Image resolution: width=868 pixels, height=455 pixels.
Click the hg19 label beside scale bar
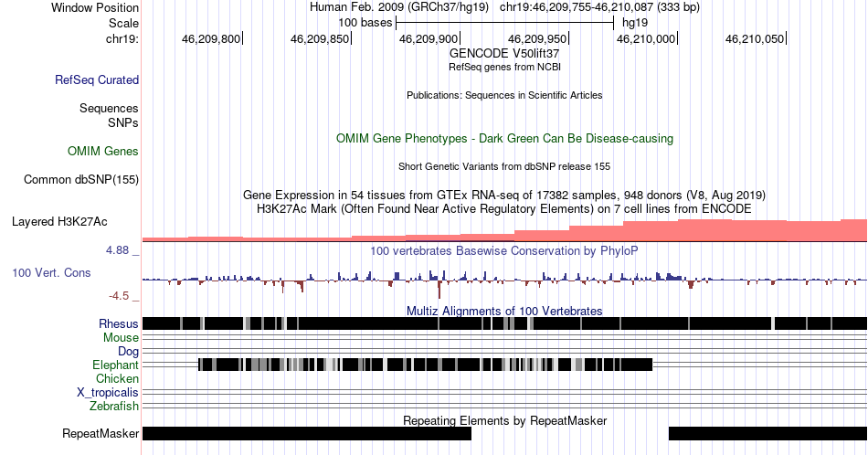coord(635,23)
